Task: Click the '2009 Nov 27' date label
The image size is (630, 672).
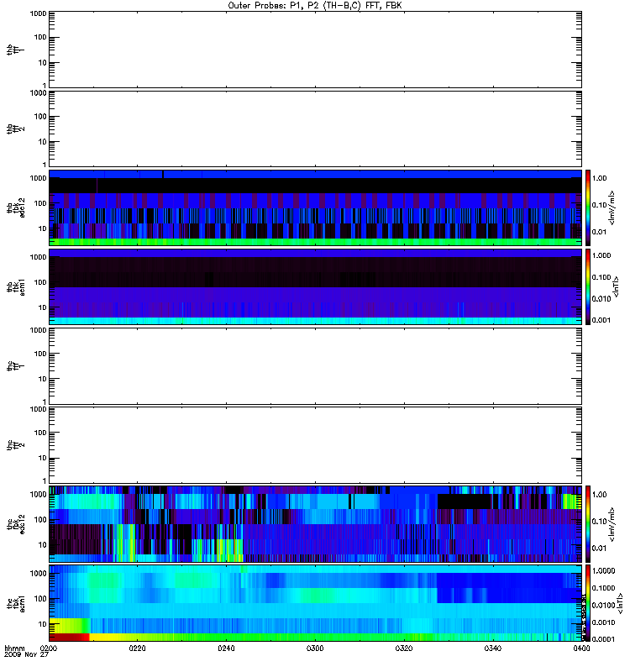Action: pyautogui.click(x=26, y=654)
